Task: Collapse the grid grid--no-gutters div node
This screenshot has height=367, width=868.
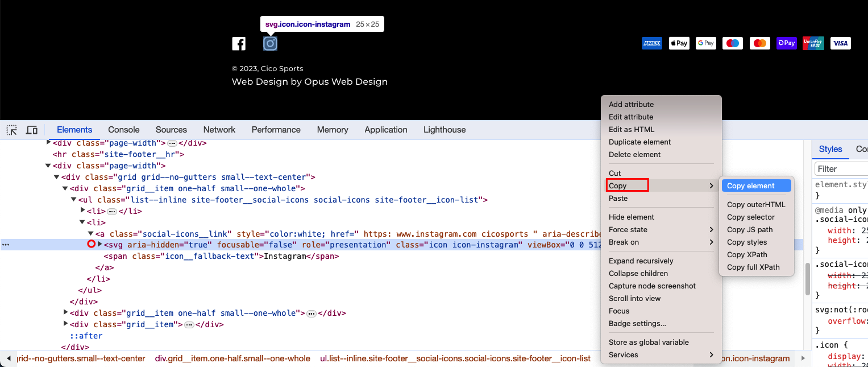Action: tap(56, 177)
